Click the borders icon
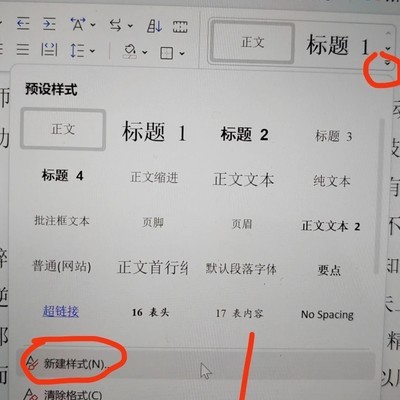 click(167, 53)
